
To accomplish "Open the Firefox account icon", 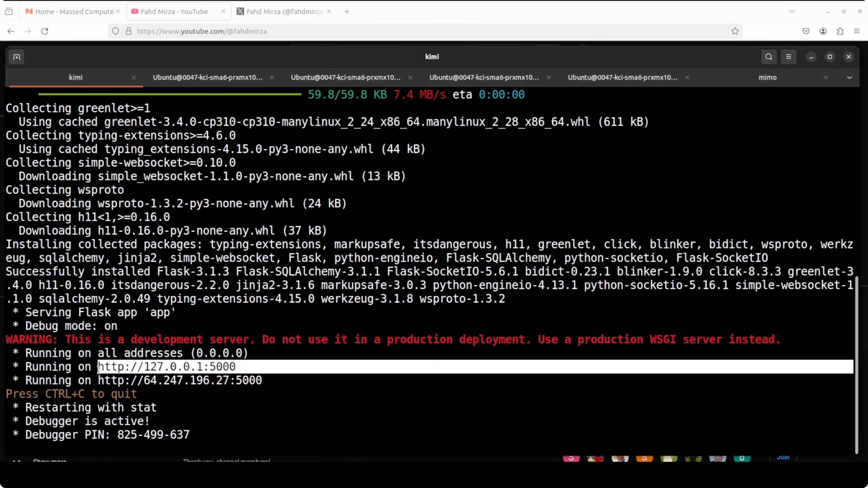I will 823,31.
